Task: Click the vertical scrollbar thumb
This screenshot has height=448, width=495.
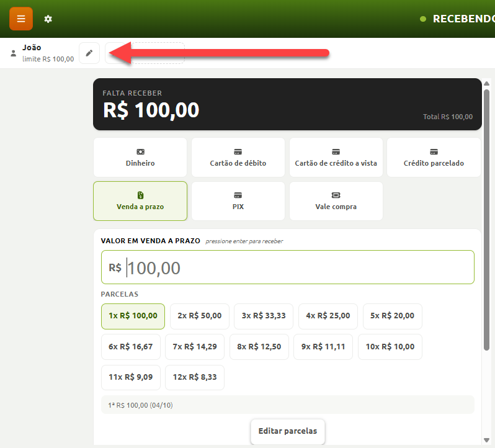Action: (x=486, y=220)
